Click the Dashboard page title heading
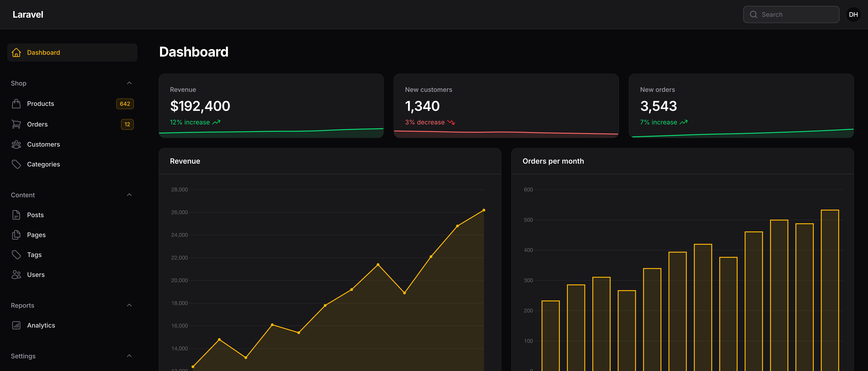Image resolution: width=868 pixels, height=371 pixels. [x=194, y=52]
